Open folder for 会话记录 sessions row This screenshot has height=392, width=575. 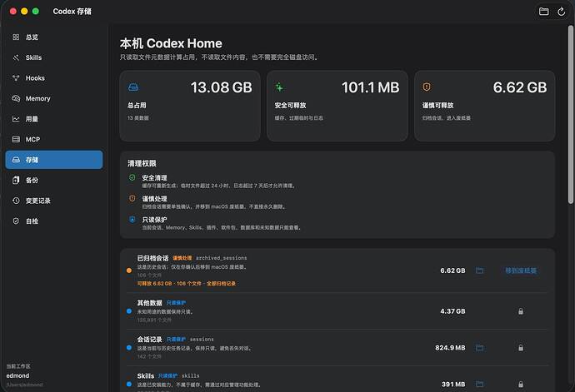click(479, 348)
